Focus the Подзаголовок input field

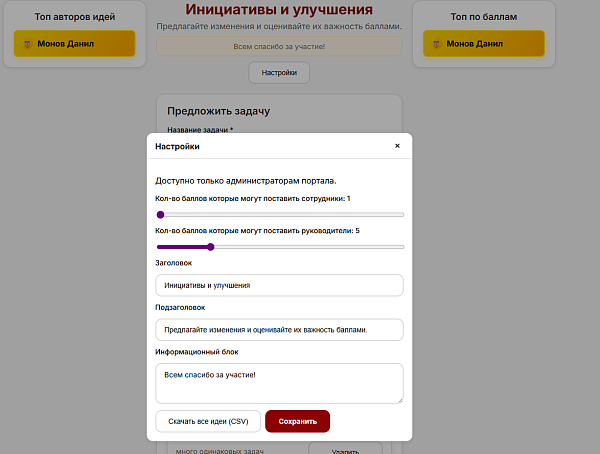coord(279,330)
